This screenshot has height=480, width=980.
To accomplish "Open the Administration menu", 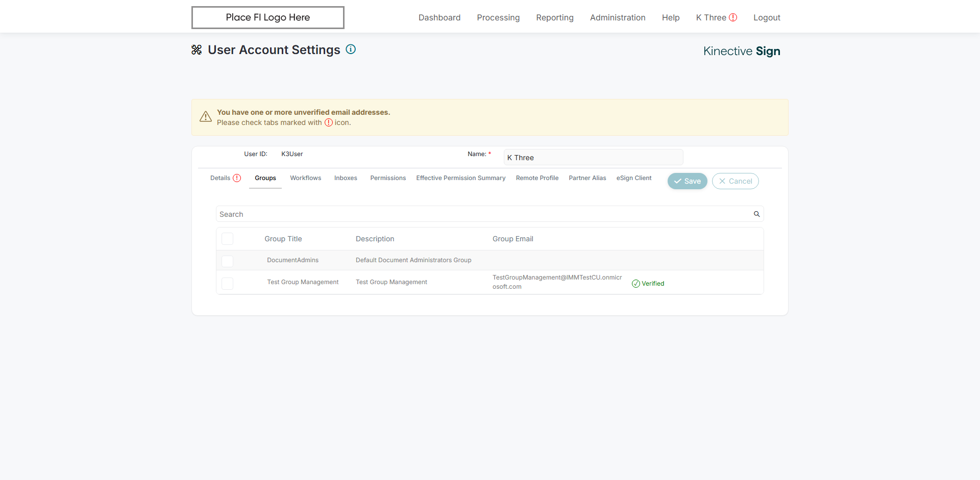I will click(618, 17).
